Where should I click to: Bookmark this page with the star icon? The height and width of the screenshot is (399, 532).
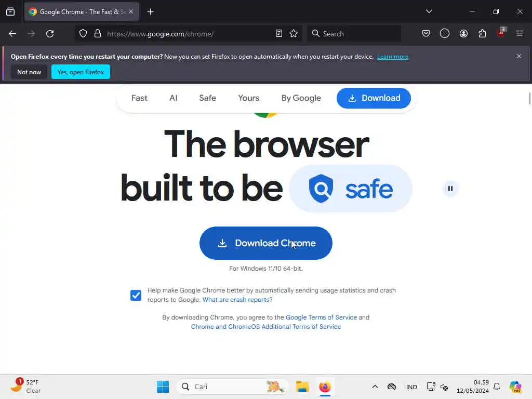[x=294, y=34]
